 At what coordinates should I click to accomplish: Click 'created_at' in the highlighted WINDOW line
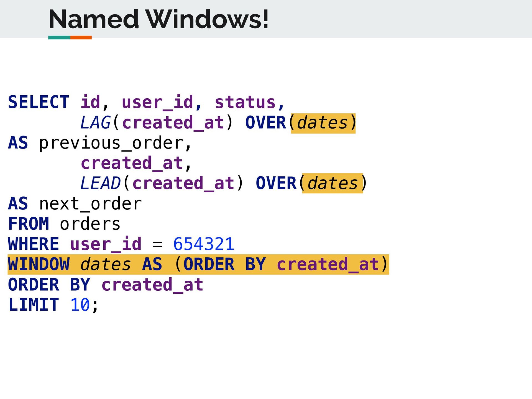pos(328,264)
